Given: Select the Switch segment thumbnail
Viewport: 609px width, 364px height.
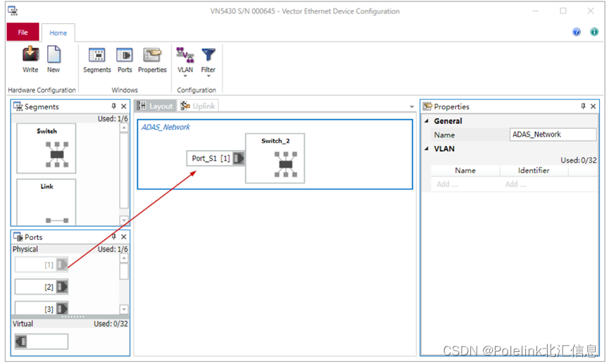Looking at the screenshot, I should click(46, 149).
